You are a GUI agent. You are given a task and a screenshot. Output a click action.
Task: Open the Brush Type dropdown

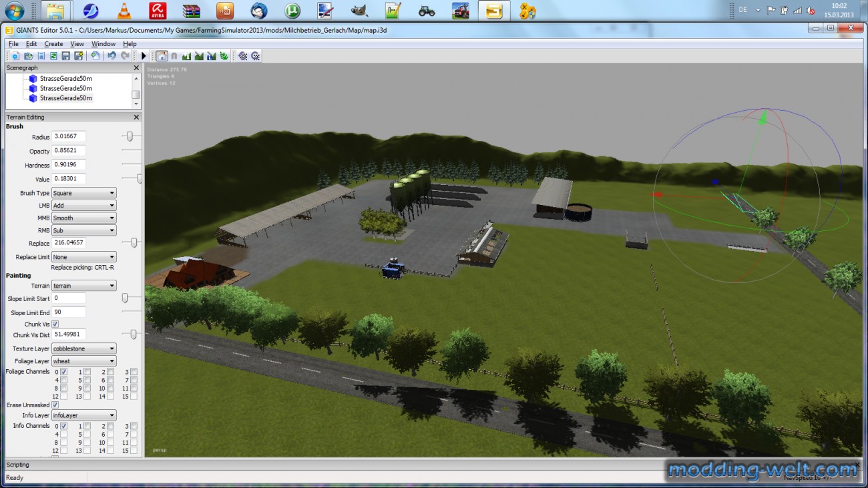(x=84, y=193)
